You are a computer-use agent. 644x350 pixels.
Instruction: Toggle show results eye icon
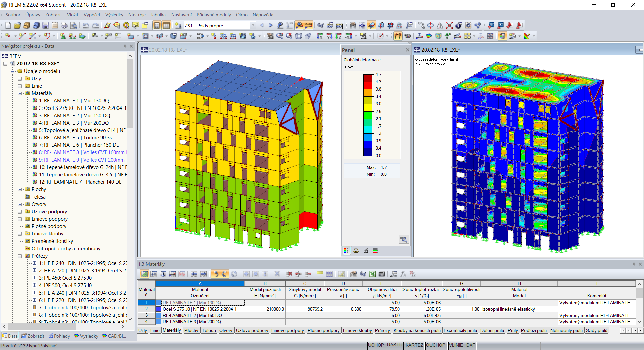pyautogui.click(x=299, y=25)
